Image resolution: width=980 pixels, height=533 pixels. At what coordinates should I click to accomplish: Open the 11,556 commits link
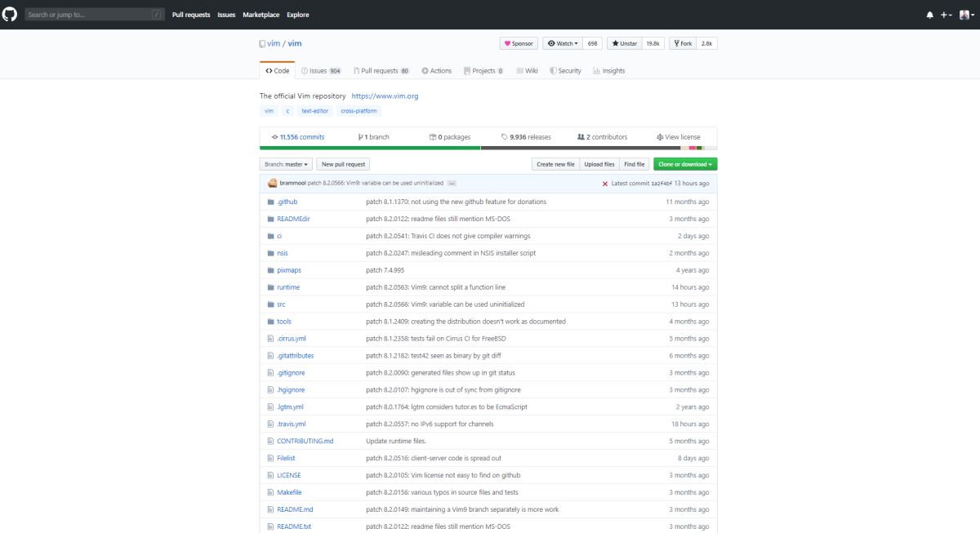[298, 137]
